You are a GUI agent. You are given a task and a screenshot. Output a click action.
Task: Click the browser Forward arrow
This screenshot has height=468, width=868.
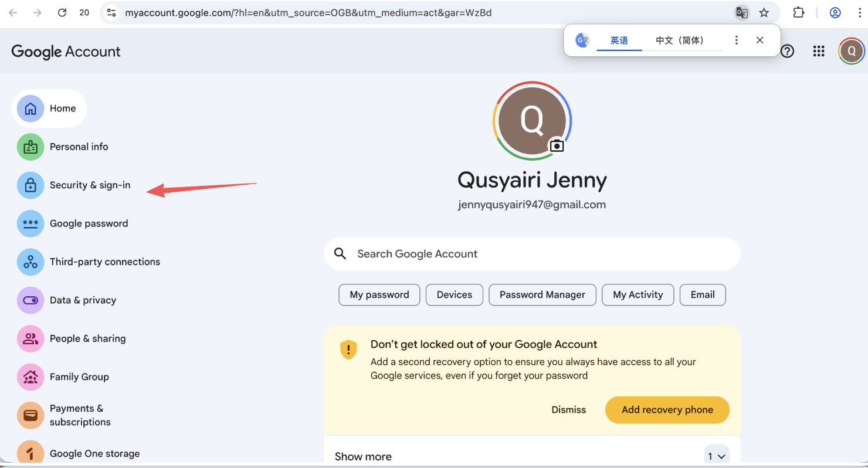tap(38, 12)
